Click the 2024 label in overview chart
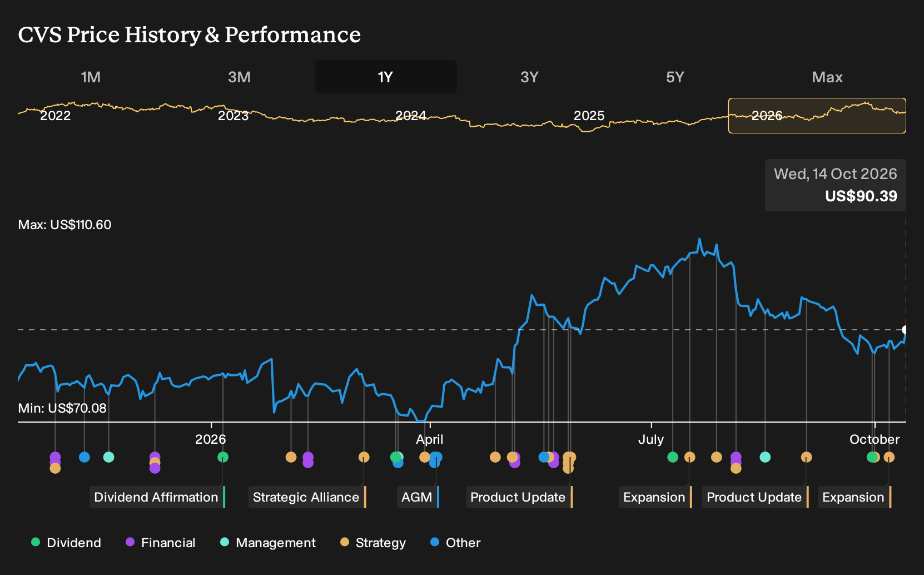 [x=411, y=116]
